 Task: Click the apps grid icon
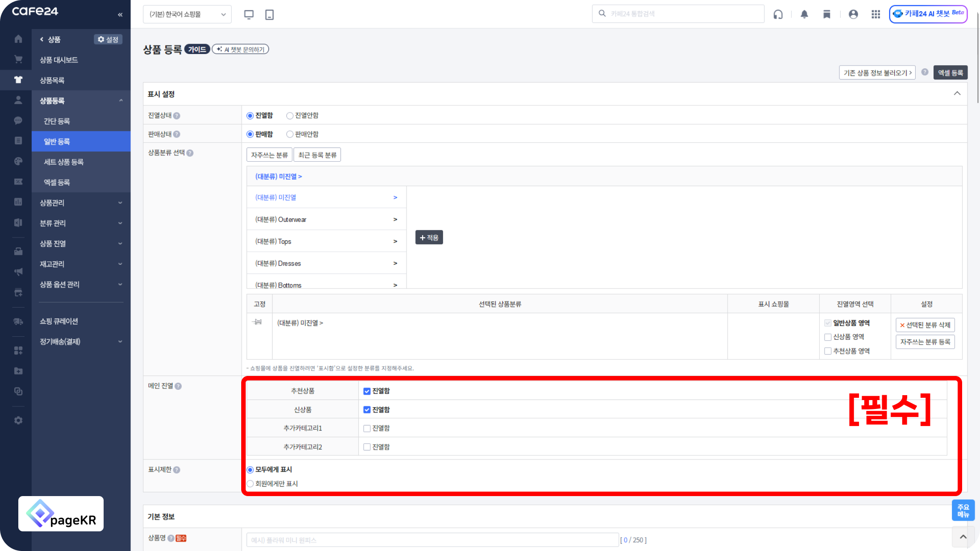pos(875,14)
